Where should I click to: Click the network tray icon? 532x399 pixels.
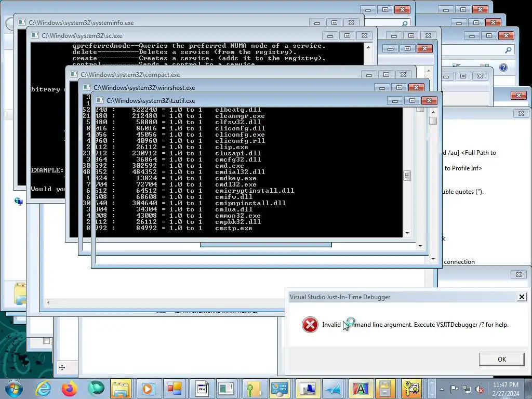467,389
